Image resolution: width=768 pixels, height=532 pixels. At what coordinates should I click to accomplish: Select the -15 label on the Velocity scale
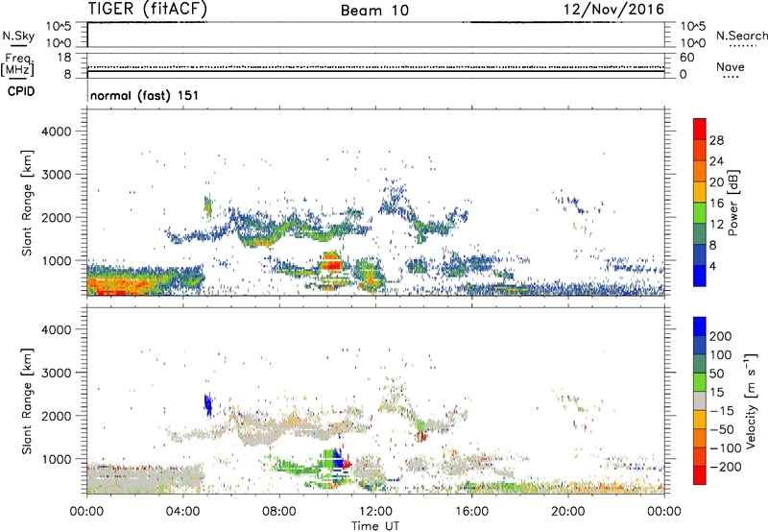[x=722, y=410]
